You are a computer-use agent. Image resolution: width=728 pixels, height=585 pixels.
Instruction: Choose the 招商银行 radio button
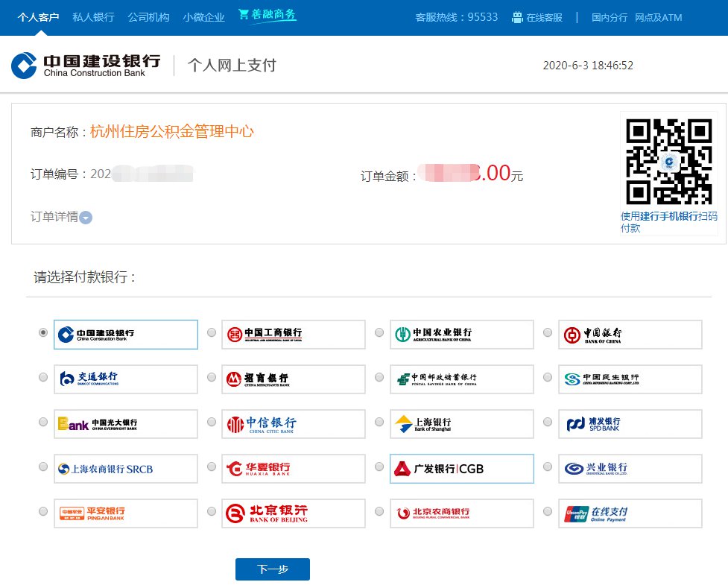tap(212, 377)
